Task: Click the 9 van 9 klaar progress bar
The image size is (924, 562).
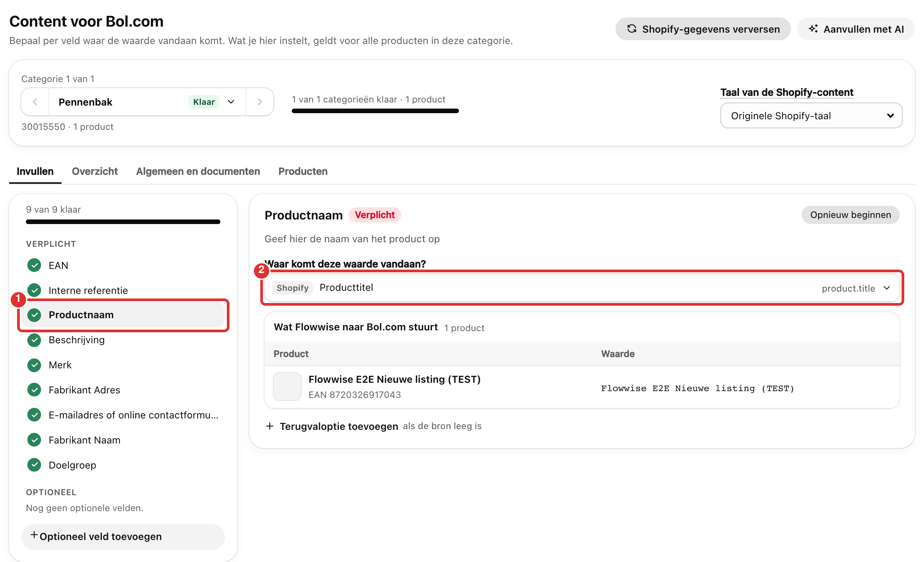Action: tap(123, 222)
